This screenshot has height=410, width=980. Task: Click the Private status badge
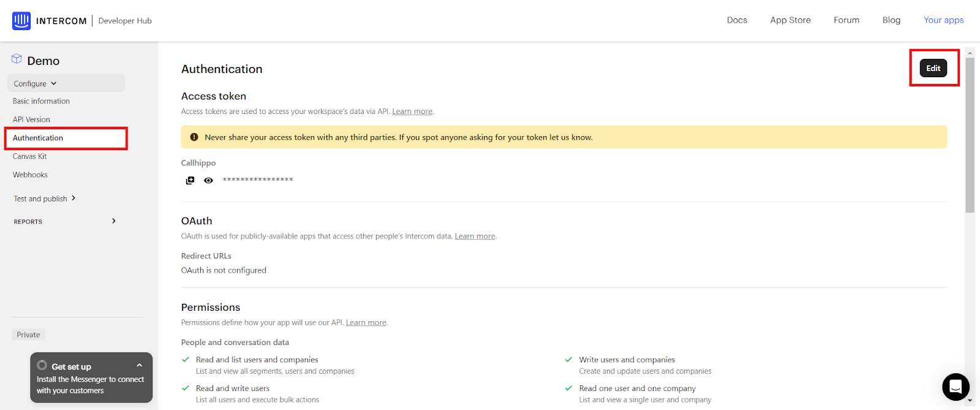click(28, 335)
